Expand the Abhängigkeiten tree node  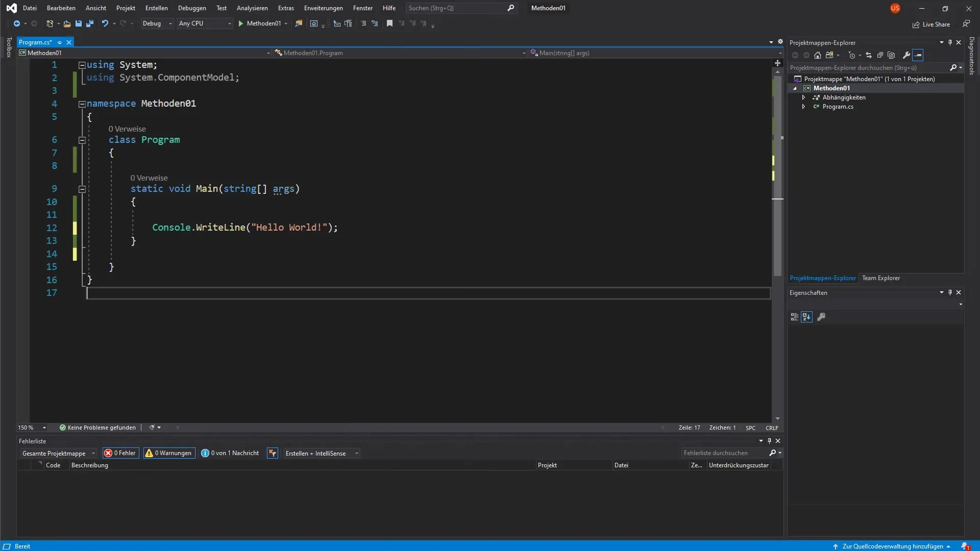tap(803, 97)
